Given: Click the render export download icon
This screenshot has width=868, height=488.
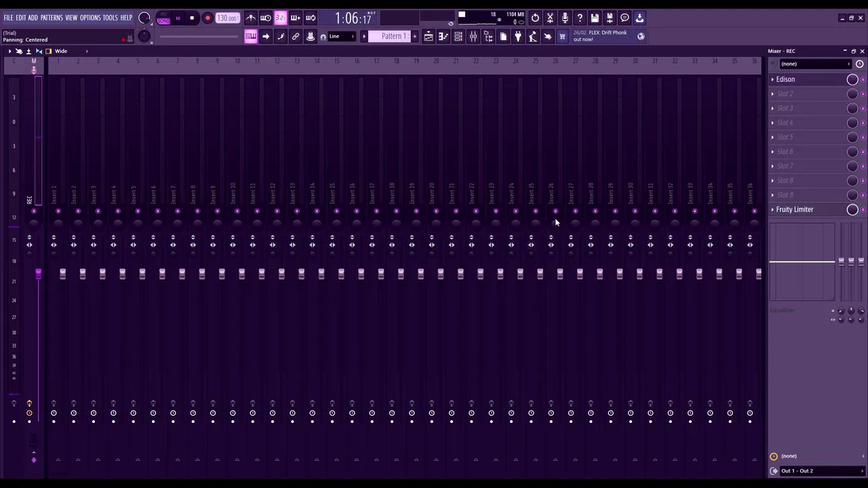Looking at the screenshot, I should pyautogui.click(x=639, y=18).
